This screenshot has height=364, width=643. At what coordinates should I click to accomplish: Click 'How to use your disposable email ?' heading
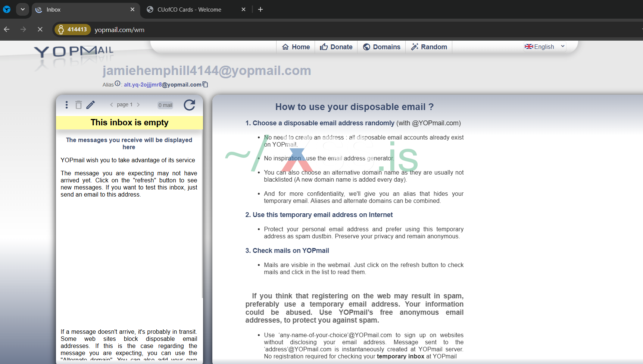355,107
